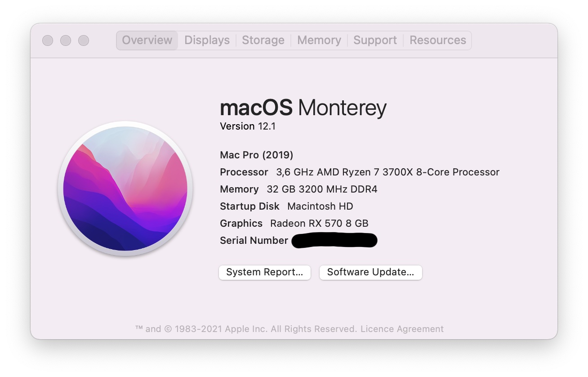Select the Mac Pro (2019) model name
This screenshot has width=588, height=377.
coord(256,155)
